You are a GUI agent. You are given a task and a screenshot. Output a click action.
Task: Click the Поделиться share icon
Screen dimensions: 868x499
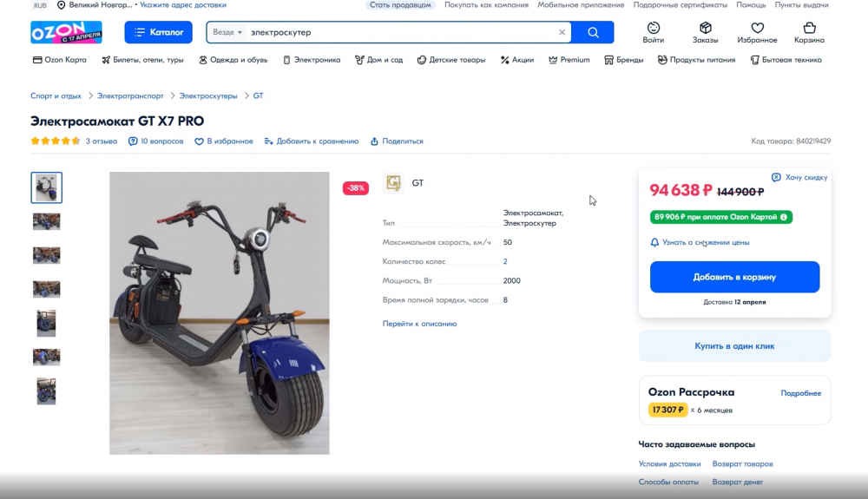click(374, 141)
